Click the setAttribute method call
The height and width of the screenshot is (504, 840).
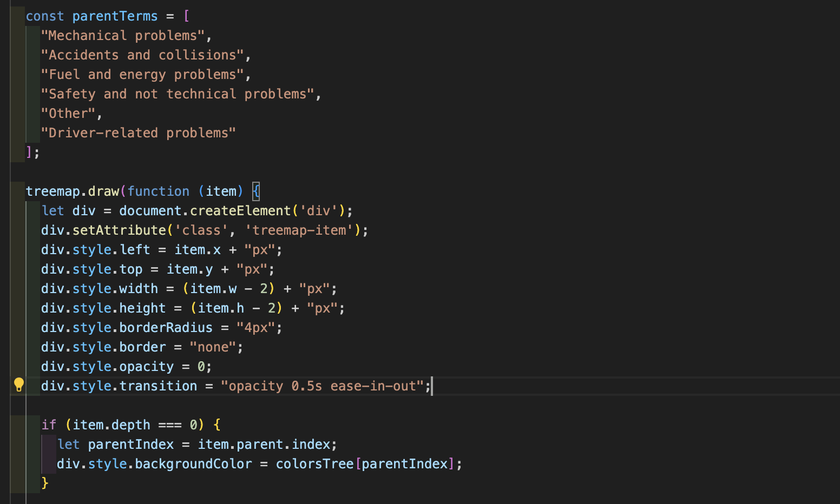coord(119,230)
